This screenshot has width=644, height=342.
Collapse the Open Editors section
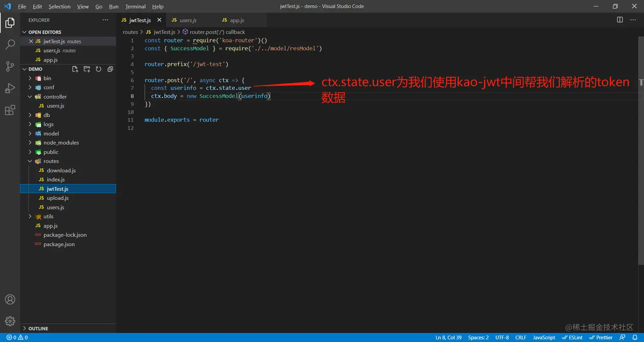coord(68,32)
